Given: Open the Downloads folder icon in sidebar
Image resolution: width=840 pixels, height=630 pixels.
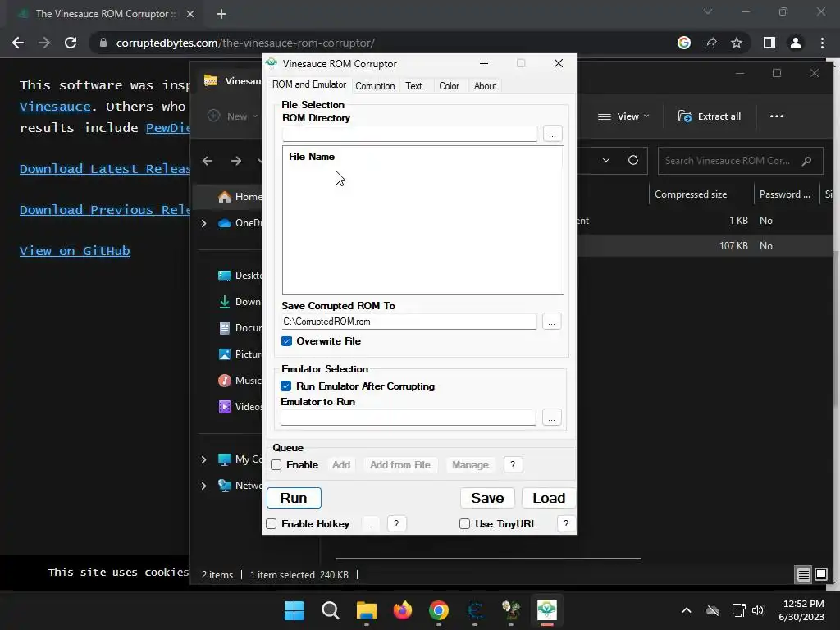Looking at the screenshot, I should coord(225,302).
